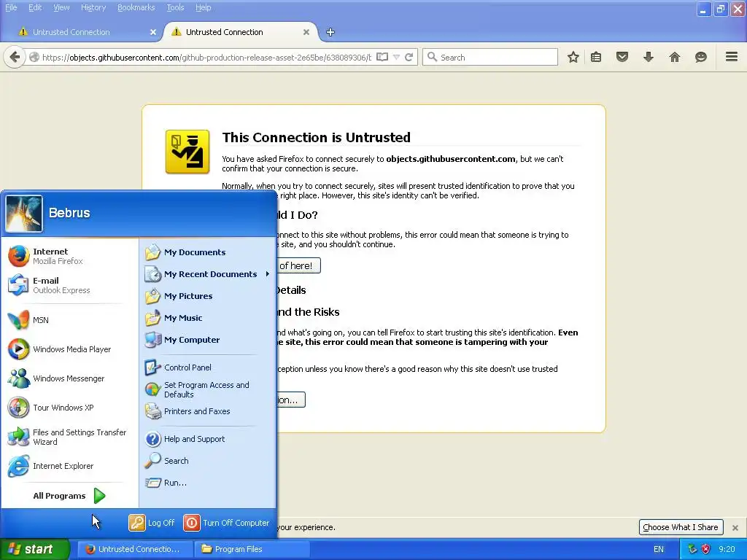The width and height of the screenshot is (747, 560).
Task: Select Untrusted Connection taskbar button
Action: click(134, 549)
